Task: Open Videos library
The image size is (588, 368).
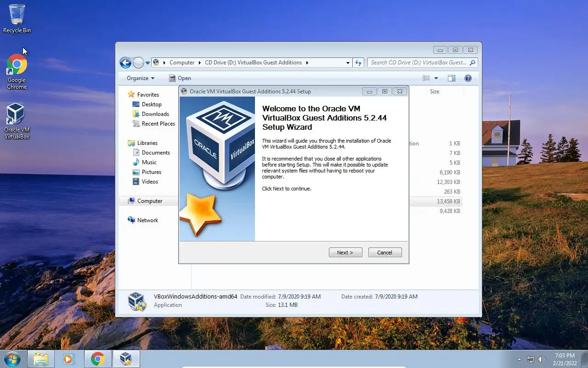Action: [145, 182]
